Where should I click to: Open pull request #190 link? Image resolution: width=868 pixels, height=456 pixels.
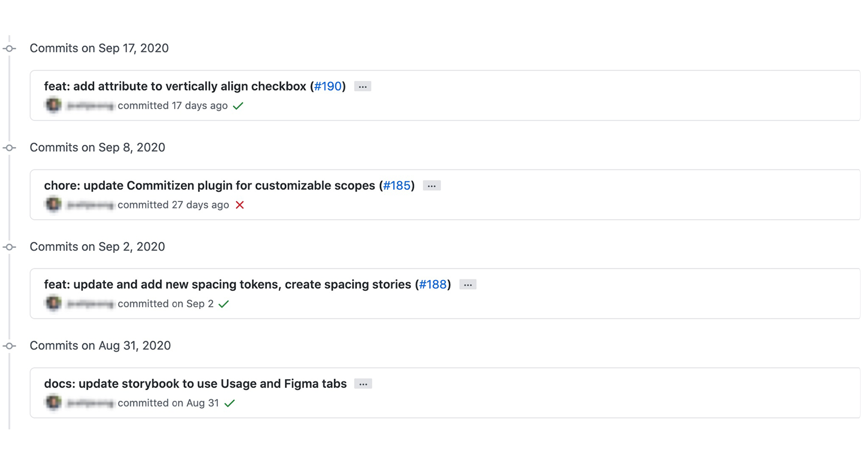(x=328, y=86)
